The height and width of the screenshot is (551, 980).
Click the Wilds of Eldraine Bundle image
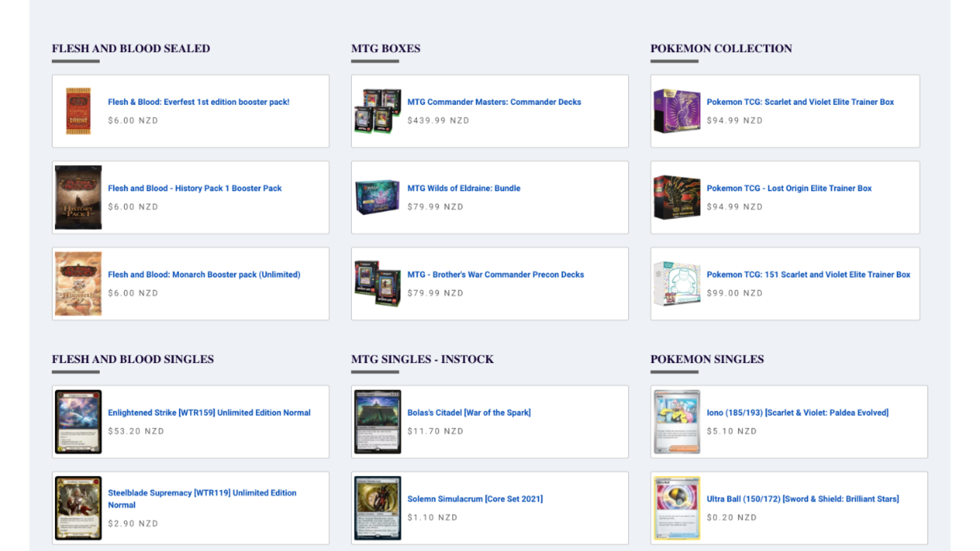378,197
